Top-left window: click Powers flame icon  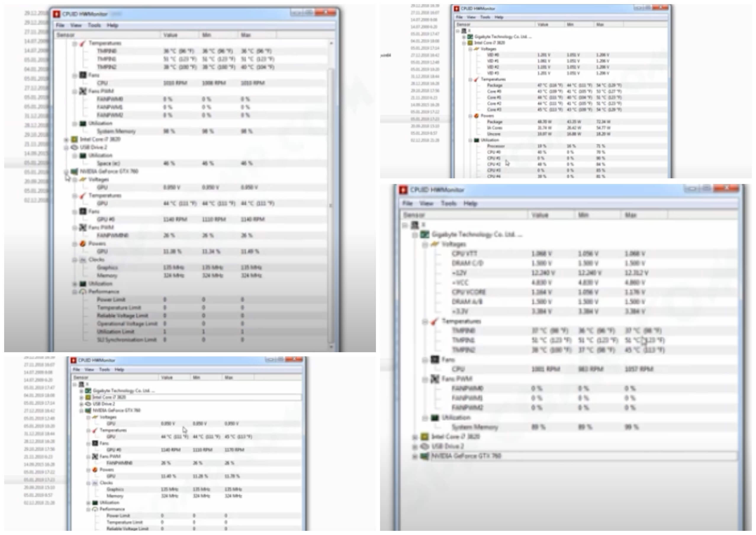click(x=83, y=244)
